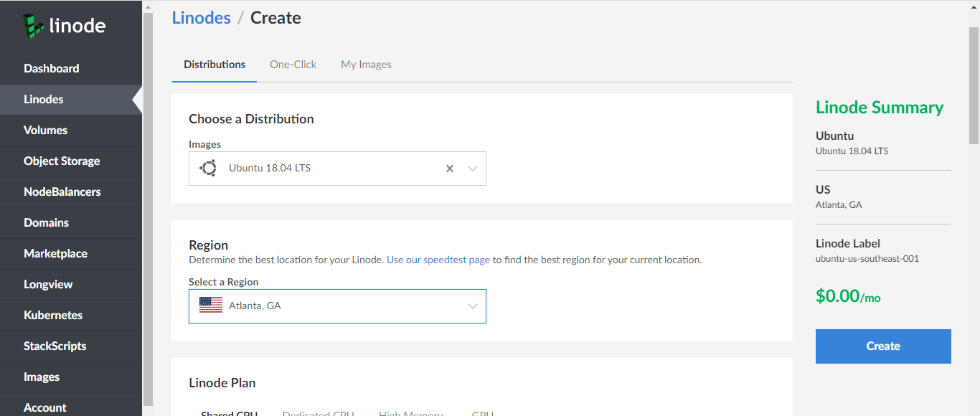Expand the Select a Region dropdown arrow
Viewport: 980px width, 416px height.
[473, 306]
